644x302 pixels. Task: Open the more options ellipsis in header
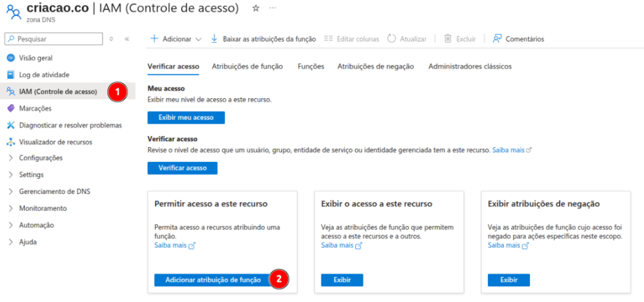(x=272, y=8)
